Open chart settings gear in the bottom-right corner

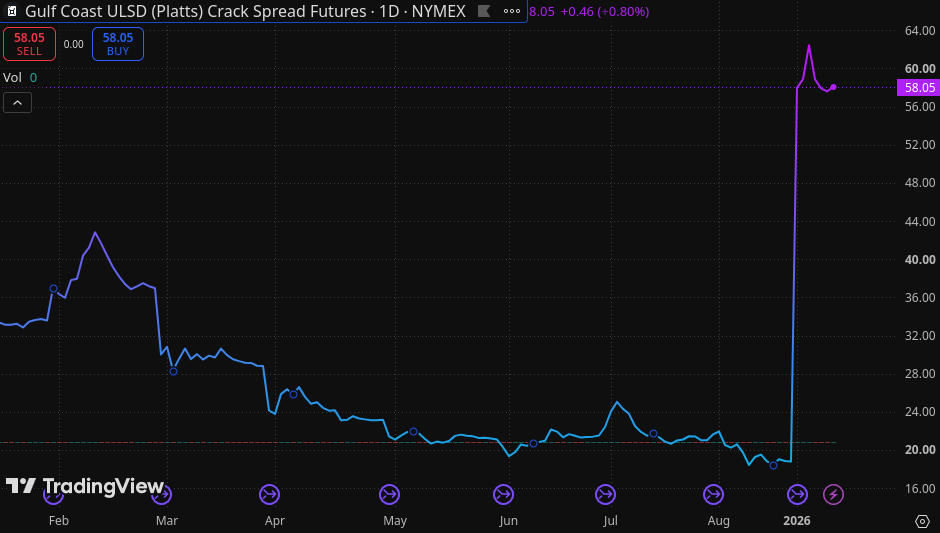[922, 521]
